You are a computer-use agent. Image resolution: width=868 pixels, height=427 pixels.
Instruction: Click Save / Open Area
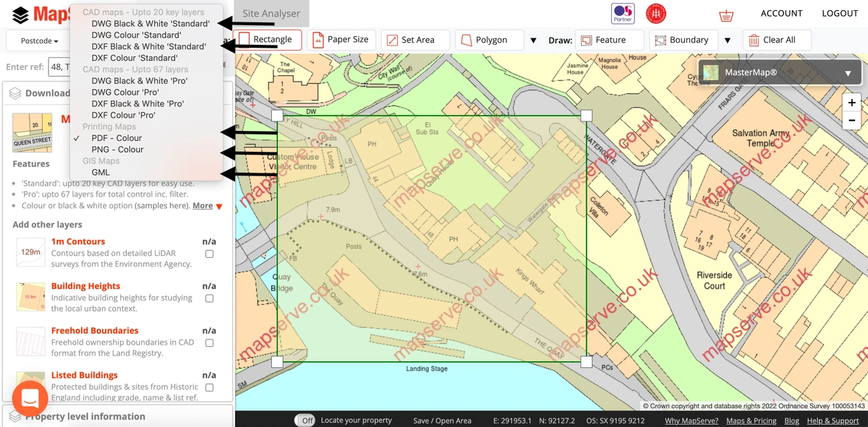coord(442,420)
